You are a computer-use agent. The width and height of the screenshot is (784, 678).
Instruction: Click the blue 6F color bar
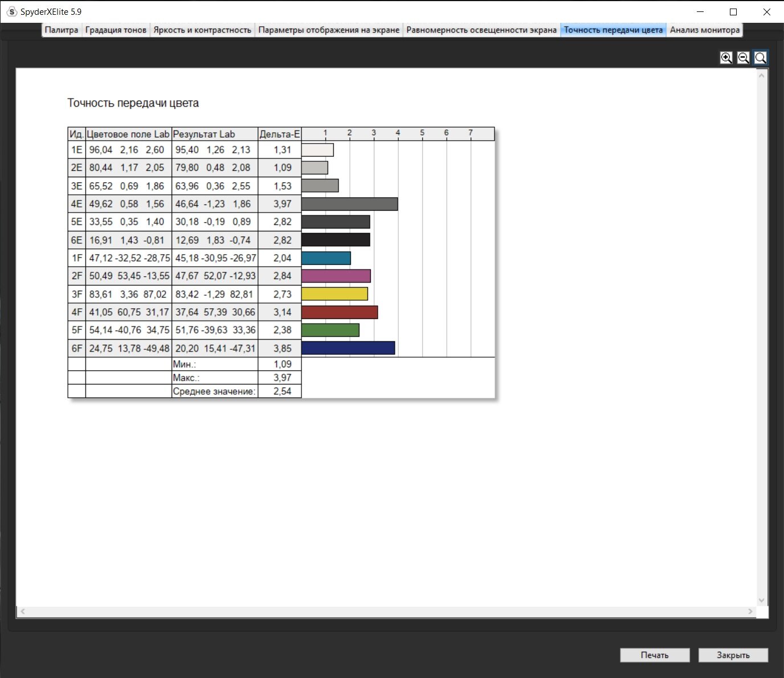point(348,348)
